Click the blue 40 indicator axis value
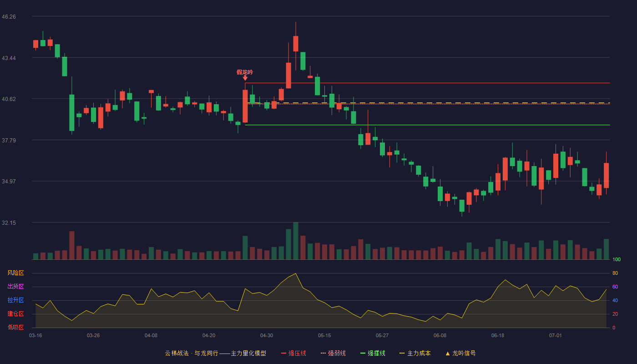The image size is (637, 364). tap(615, 300)
